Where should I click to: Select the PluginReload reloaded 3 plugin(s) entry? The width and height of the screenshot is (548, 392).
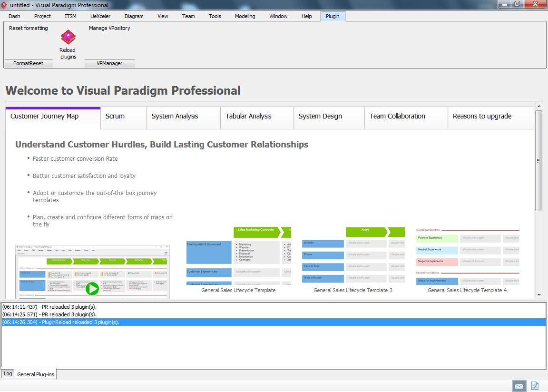pos(274,322)
